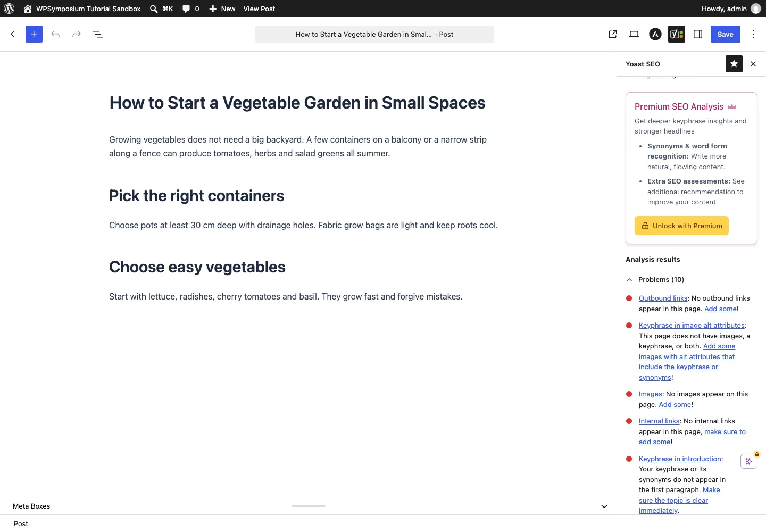Open the Images analysis link
The image size is (766, 532).
point(651,394)
